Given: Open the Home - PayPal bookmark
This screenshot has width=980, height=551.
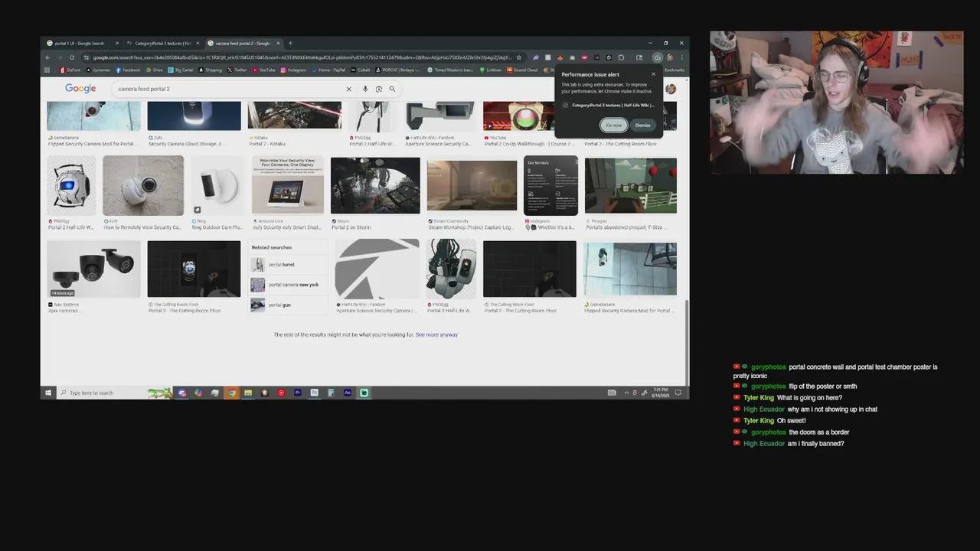Looking at the screenshot, I should coord(330,70).
